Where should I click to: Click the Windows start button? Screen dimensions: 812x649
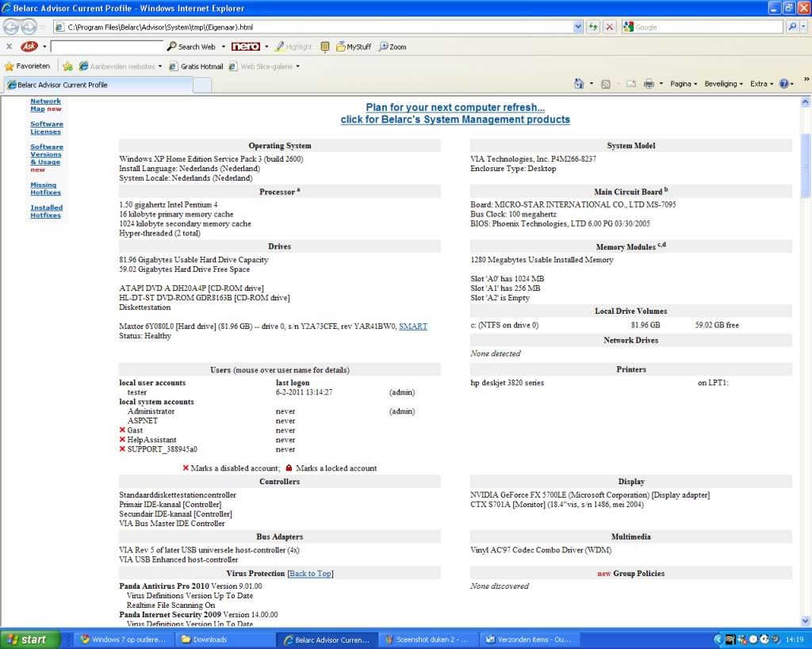pos(31,639)
